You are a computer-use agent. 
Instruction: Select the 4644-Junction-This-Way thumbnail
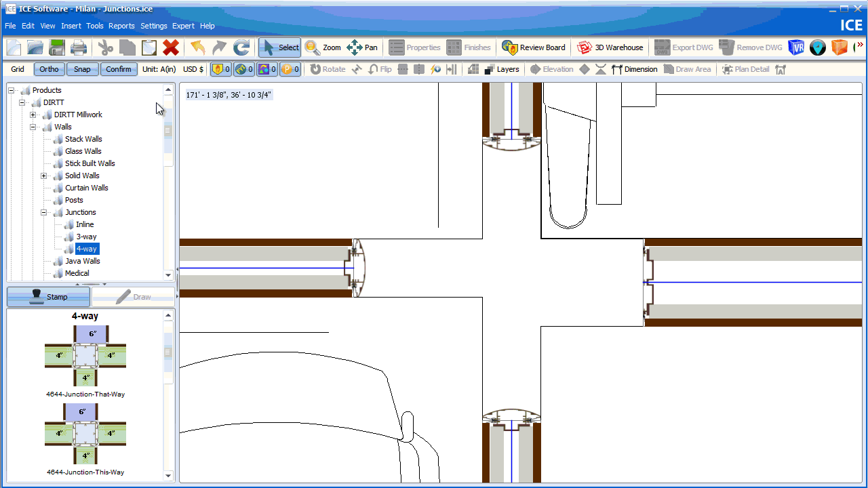pyautogui.click(x=85, y=432)
